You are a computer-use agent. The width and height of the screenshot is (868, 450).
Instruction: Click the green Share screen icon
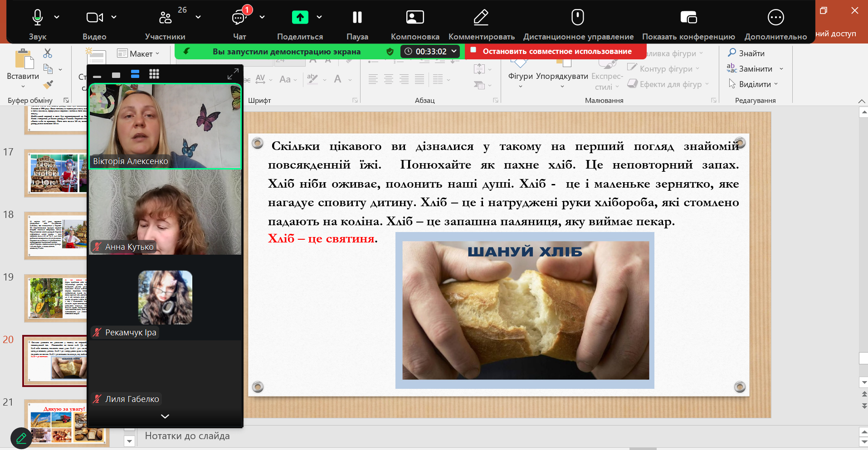[x=300, y=18]
